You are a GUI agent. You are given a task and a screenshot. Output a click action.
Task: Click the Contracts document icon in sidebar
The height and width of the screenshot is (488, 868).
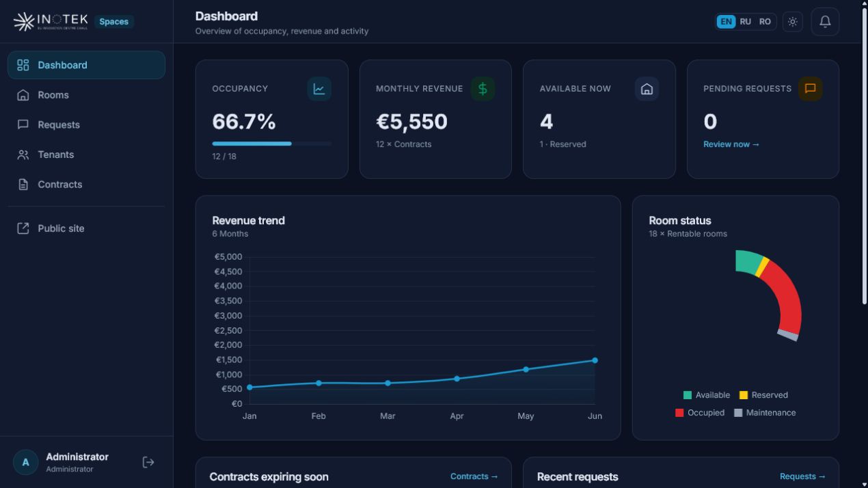pos(23,185)
